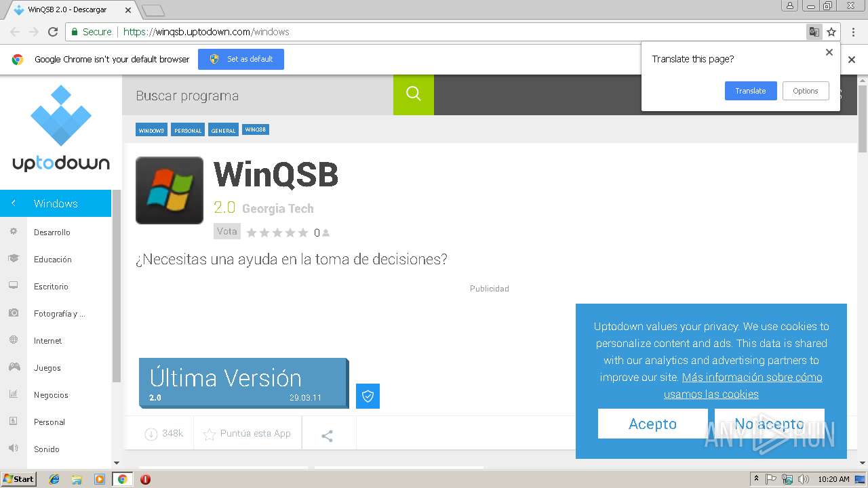868x488 pixels.
Task: Click the Translate button
Action: pyautogui.click(x=751, y=91)
